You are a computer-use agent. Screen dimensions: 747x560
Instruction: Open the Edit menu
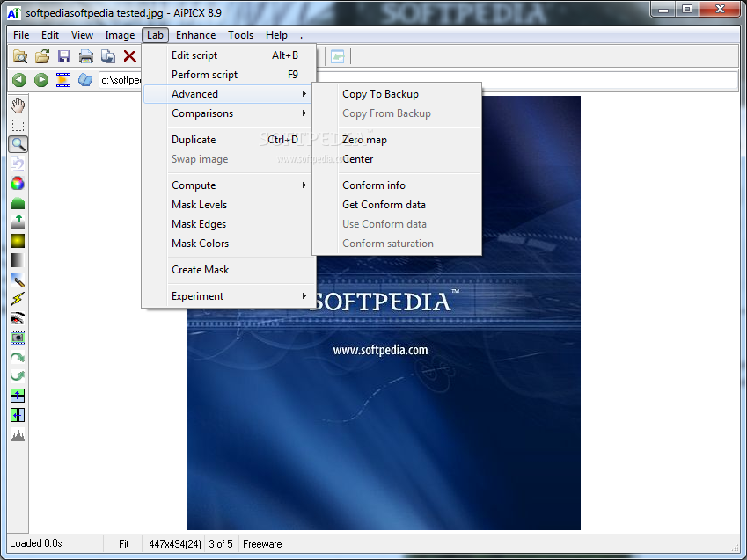coord(50,35)
